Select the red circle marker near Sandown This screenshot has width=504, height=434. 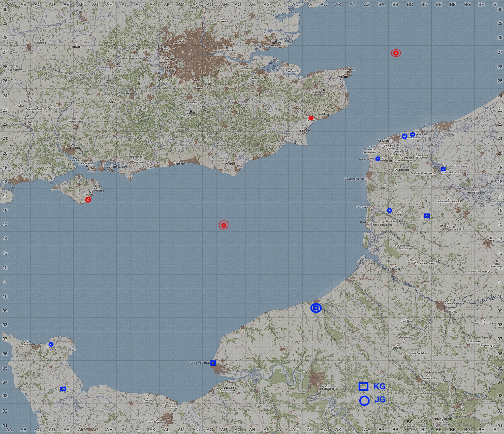pos(88,200)
